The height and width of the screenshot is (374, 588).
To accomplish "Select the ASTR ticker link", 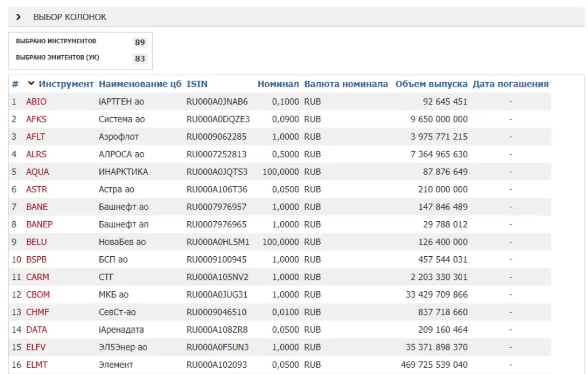I will (x=36, y=190).
